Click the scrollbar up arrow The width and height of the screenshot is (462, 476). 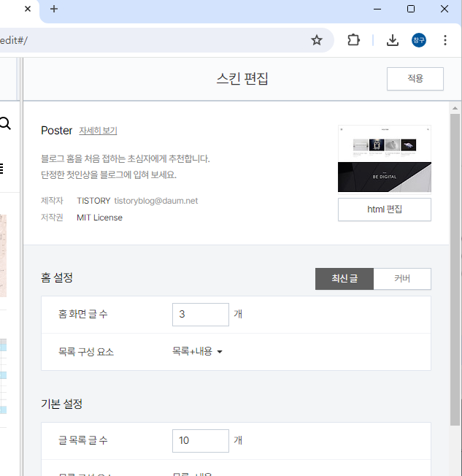[x=455, y=108]
